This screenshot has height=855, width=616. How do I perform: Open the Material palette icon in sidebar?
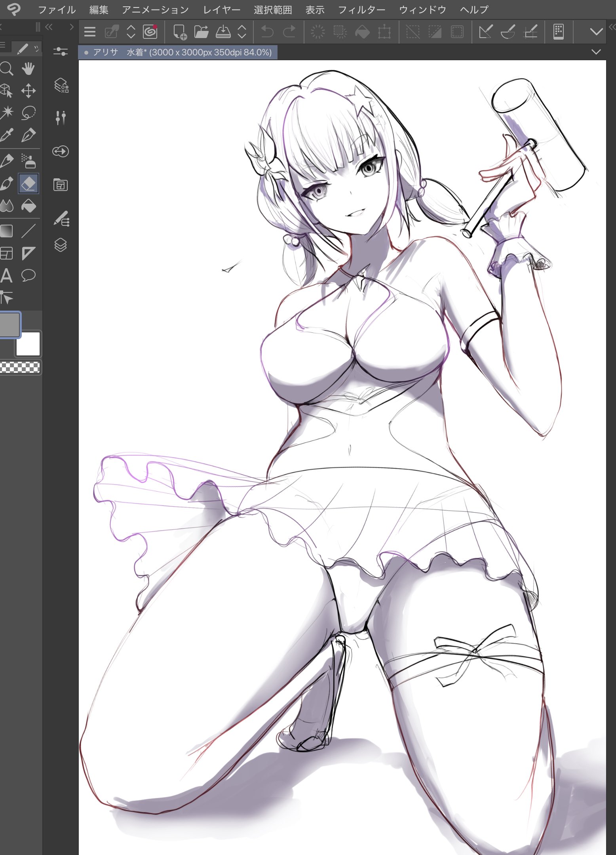[x=61, y=185]
